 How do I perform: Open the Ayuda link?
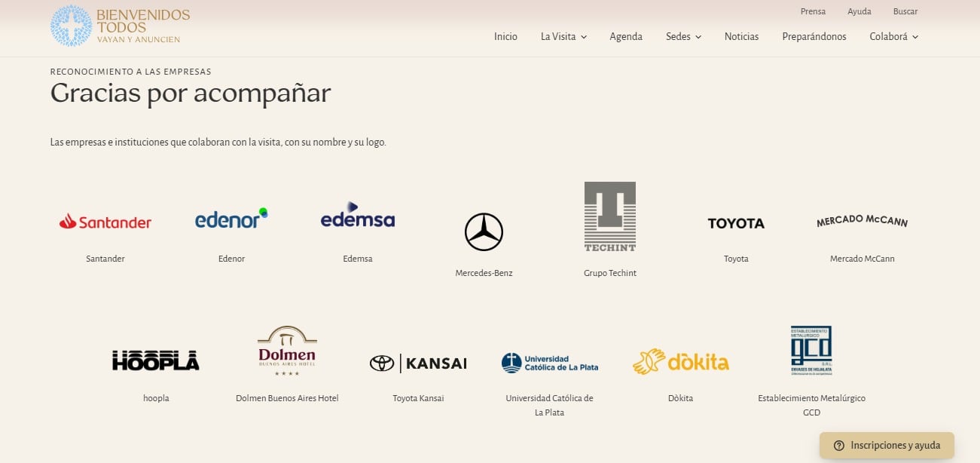tap(859, 11)
